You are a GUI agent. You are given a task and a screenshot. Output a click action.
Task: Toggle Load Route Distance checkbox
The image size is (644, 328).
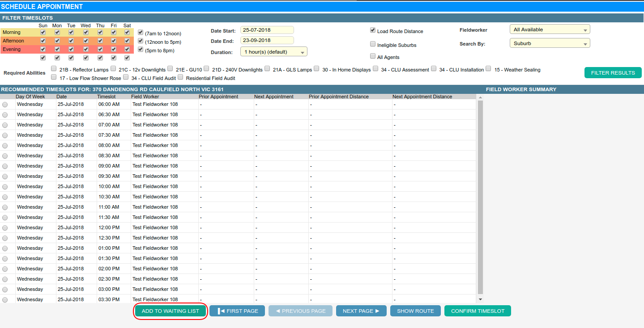coord(373,30)
